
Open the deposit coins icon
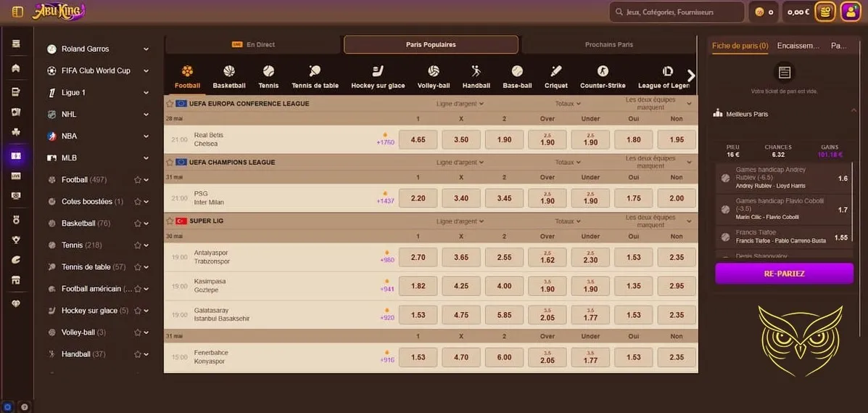[824, 12]
